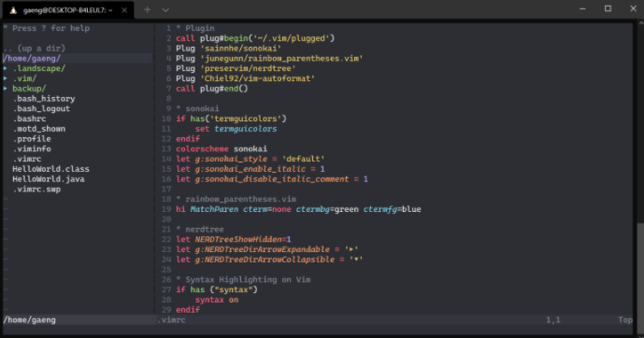Viewport: 644px width, 338px height.
Task: Minimize the terminal window
Action: (582, 8)
